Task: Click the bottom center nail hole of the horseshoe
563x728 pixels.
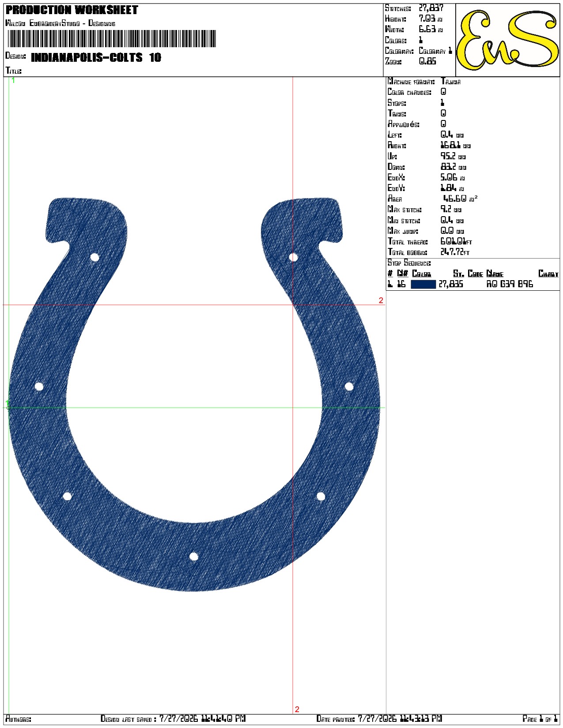Action: (x=193, y=556)
